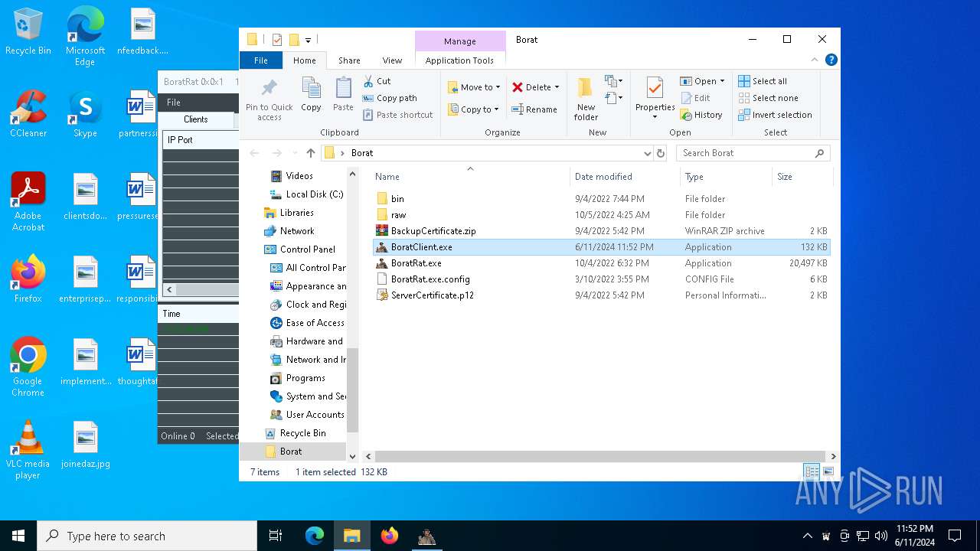This screenshot has width=980, height=551.
Task: Click the Properties icon
Action: (655, 88)
